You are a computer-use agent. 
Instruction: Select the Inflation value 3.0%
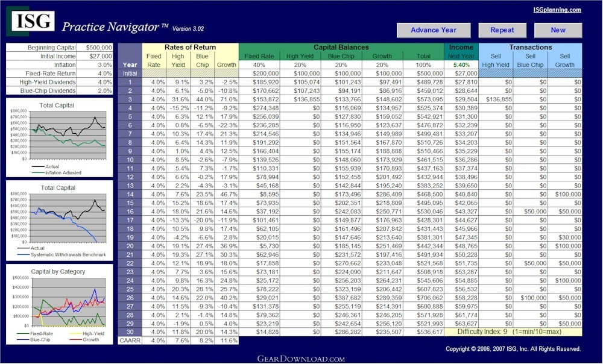(x=95, y=65)
